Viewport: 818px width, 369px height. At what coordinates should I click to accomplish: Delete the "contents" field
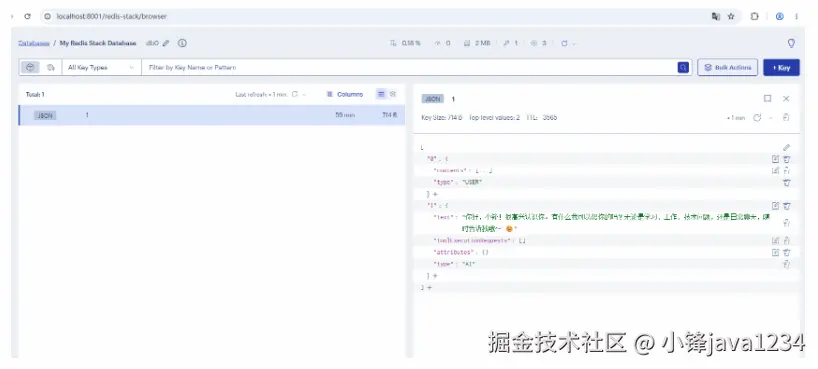coord(787,171)
